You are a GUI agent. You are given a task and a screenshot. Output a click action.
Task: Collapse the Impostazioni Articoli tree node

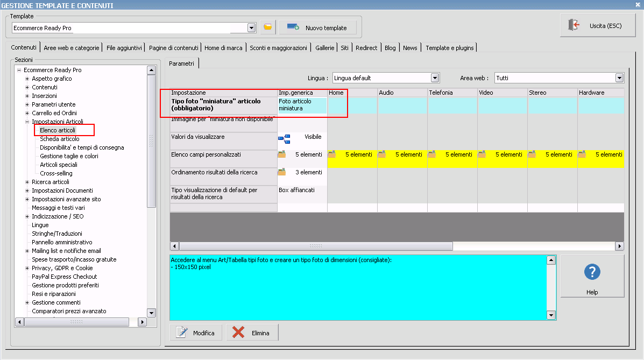click(x=27, y=122)
